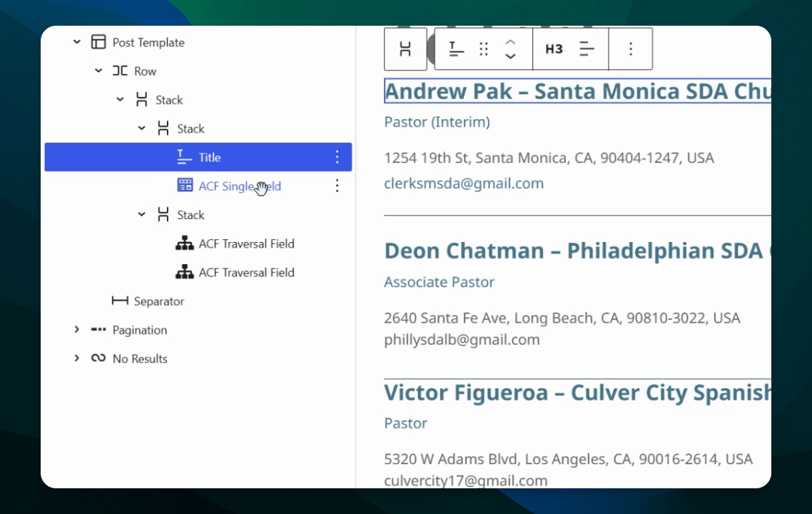Click culvercity17@gmail.com email text
This screenshot has width=812, height=514.
pos(465,480)
